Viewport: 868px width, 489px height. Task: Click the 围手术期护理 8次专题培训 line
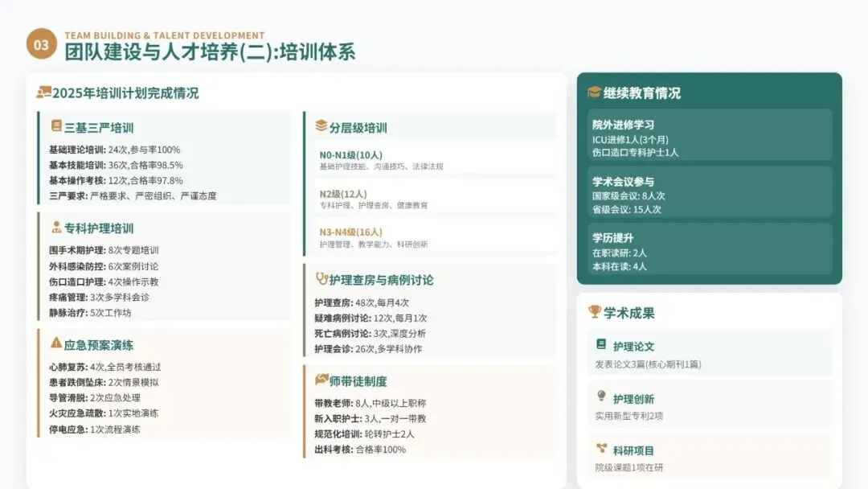coord(104,250)
